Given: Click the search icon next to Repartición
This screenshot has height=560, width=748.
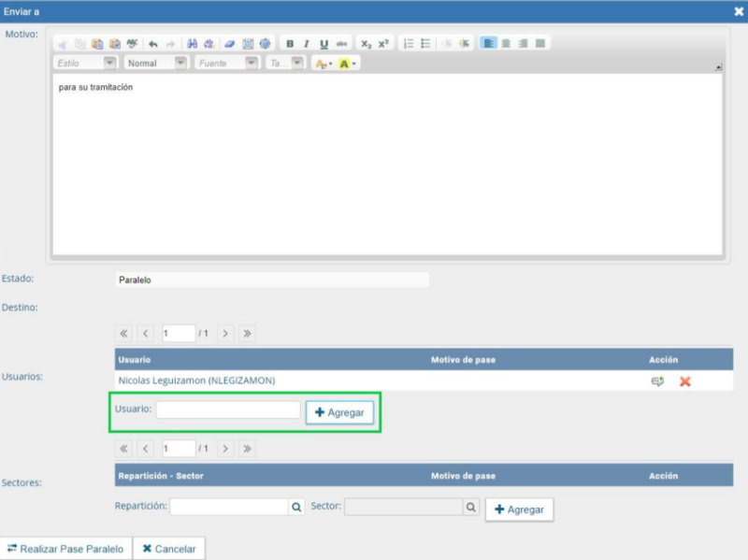Looking at the screenshot, I should point(296,507).
